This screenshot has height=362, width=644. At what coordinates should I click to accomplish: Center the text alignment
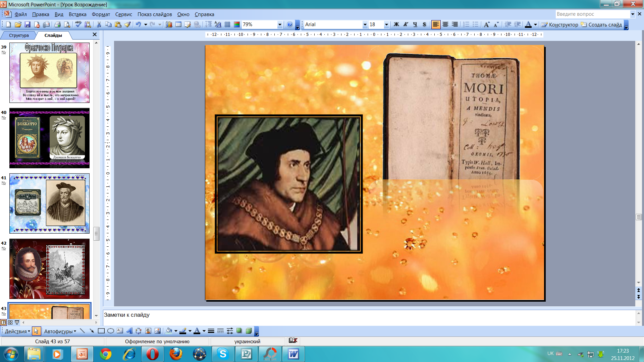pyautogui.click(x=445, y=24)
